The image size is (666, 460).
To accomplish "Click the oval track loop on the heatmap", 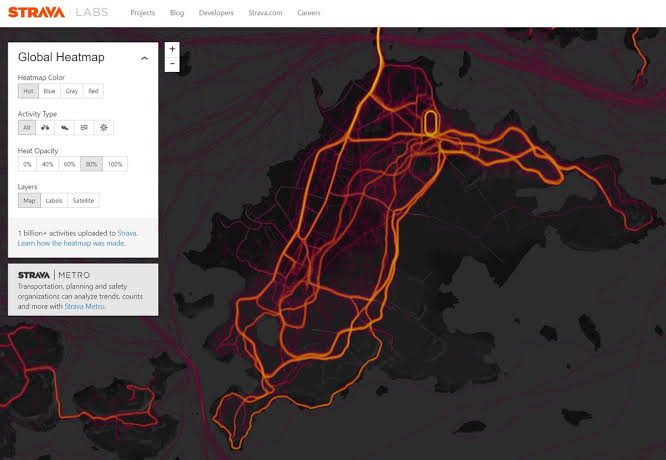I will (x=431, y=123).
